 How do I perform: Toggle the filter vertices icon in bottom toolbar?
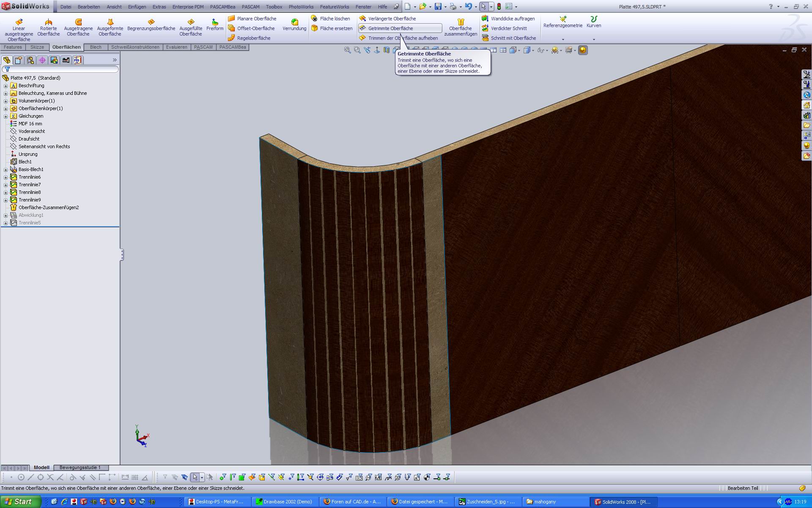(223, 477)
